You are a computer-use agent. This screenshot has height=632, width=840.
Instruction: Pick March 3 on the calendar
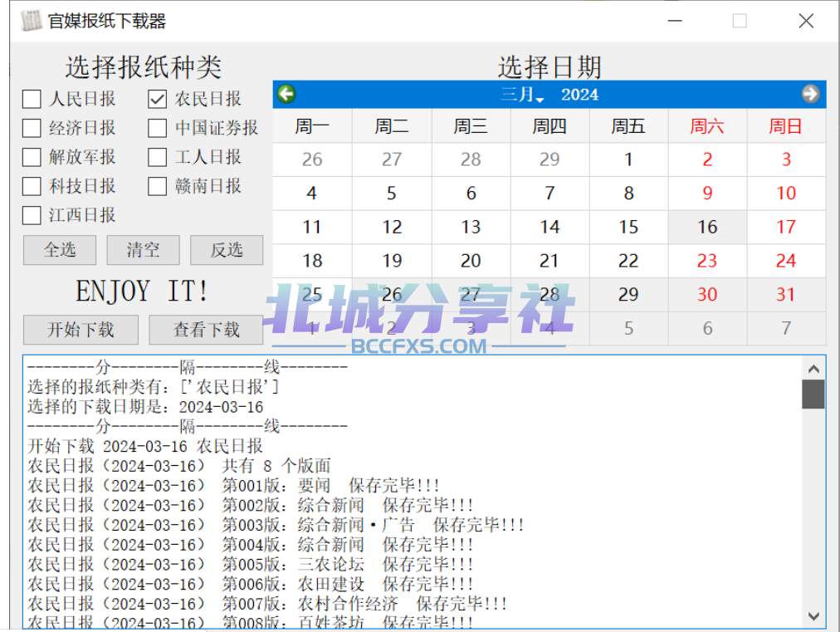click(x=786, y=159)
